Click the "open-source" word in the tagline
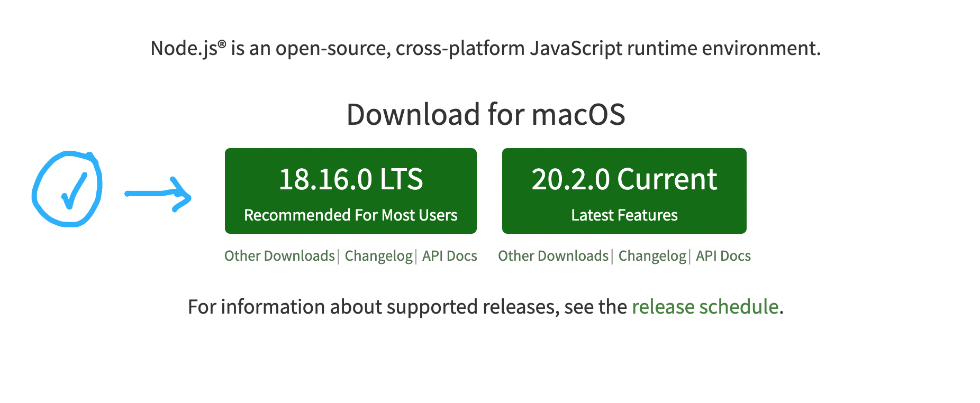This screenshot has height=403, width=980. 333,49
